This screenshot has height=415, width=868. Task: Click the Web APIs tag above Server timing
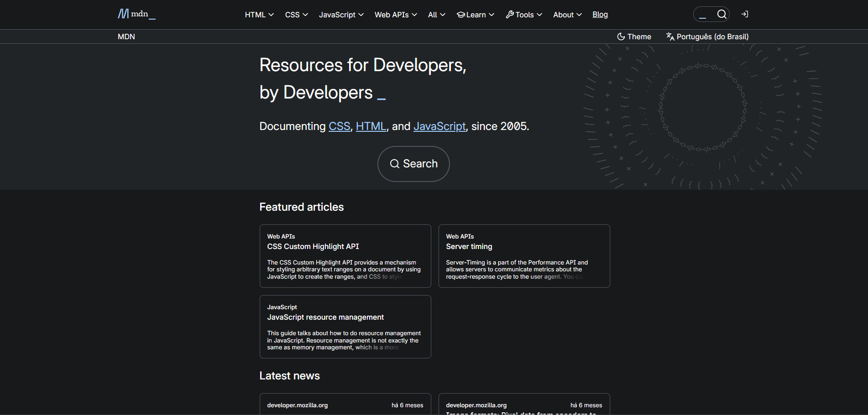[460, 236]
